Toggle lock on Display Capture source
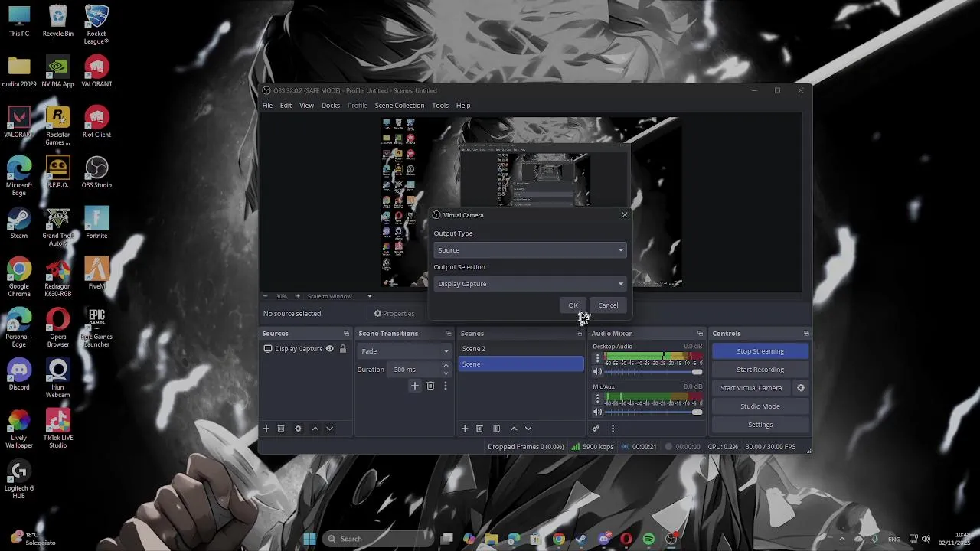Screen dimensions: 980x551 (343, 349)
